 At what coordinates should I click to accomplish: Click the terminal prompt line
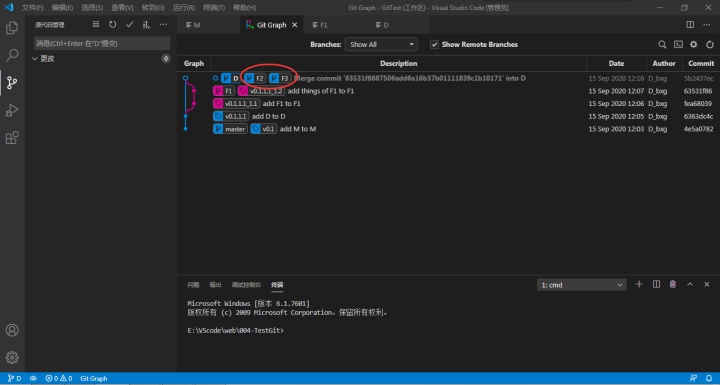pyautogui.click(x=236, y=330)
